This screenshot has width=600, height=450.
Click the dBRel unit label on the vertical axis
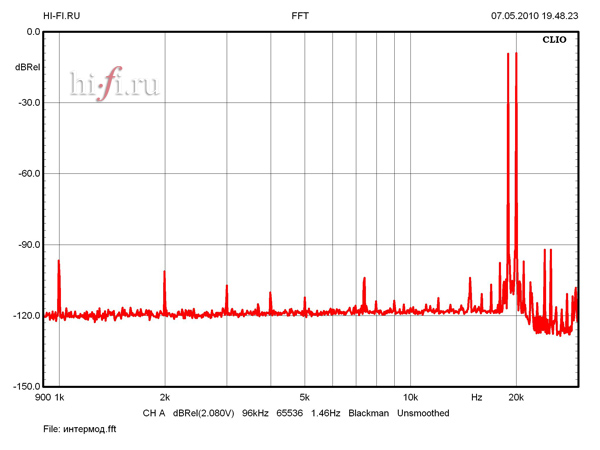point(27,67)
